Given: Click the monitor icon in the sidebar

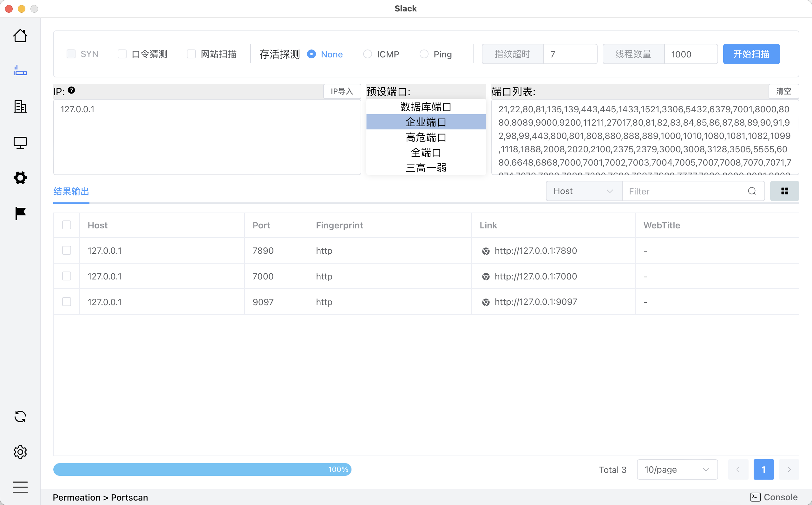Looking at the screenshot, I should 20,143.
